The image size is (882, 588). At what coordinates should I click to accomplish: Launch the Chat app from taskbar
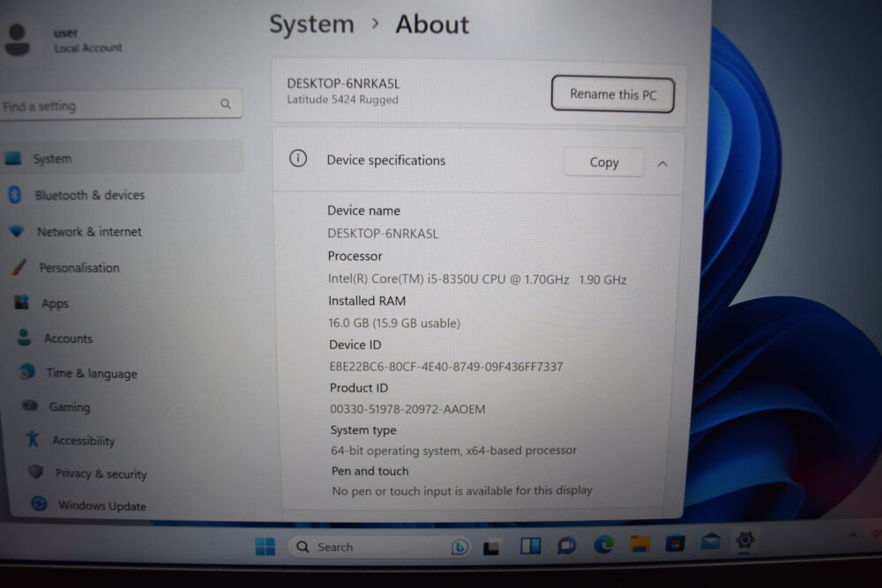tap(566, 546)
